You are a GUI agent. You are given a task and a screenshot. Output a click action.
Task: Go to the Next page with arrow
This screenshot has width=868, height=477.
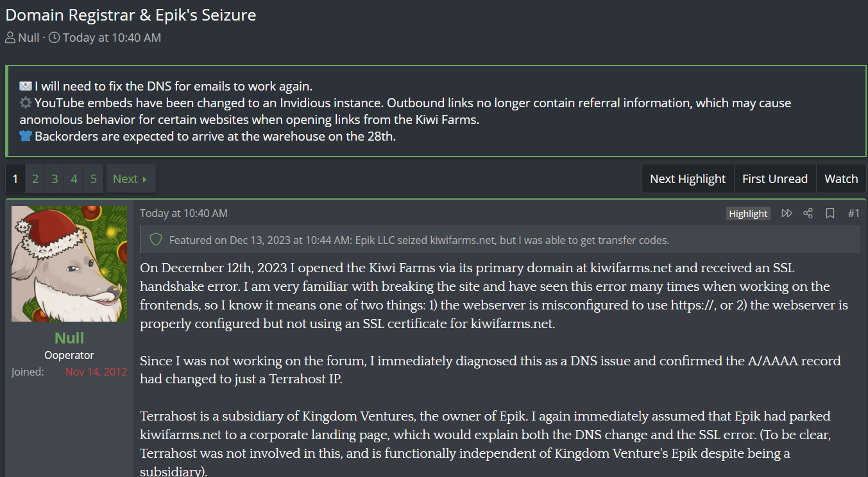point(131,178)
